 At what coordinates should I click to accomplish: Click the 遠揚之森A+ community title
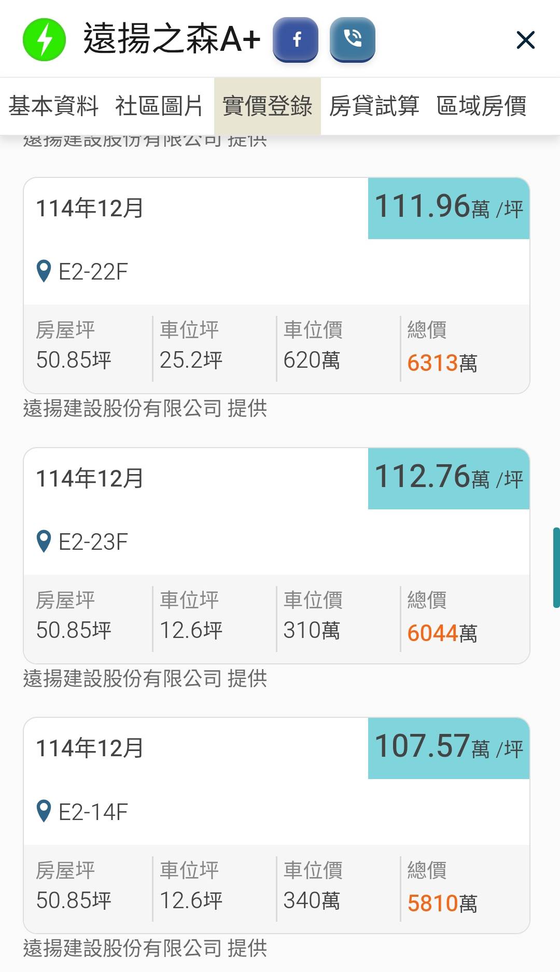click(172, 39)
